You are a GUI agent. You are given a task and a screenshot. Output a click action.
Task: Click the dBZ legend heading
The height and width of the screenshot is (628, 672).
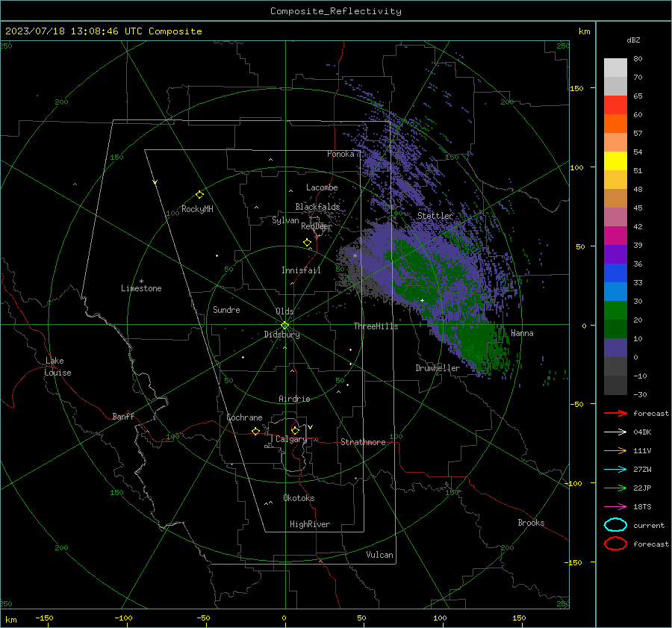(x=633, y=40)
